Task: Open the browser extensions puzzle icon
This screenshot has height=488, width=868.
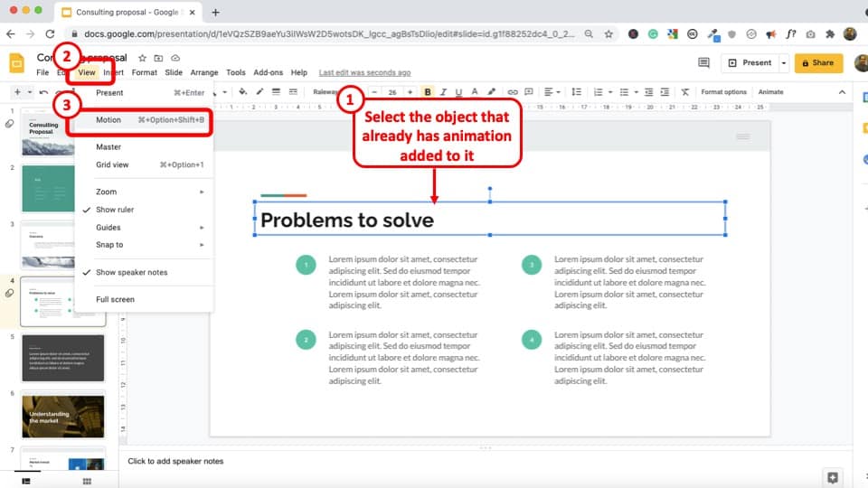Action: tap(830, 33)
